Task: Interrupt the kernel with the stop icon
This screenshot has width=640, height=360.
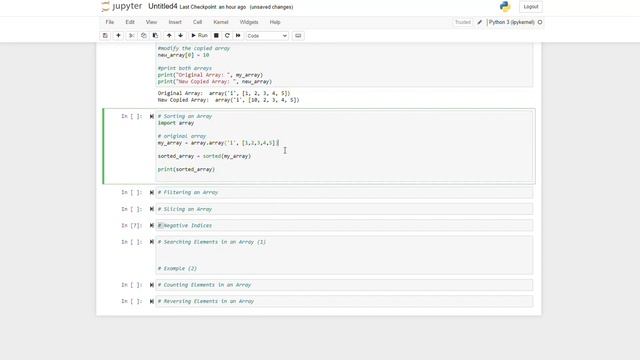Action: (x=216, y=36)
